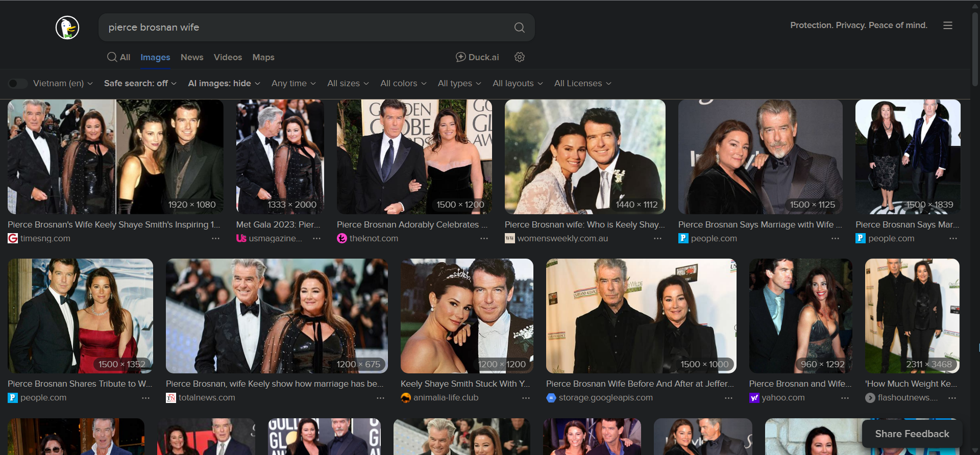Open the 1200 × 675 image thumbnail
Image resolution: width=980 pixels, height=455 pixels.
pos(277,316)
